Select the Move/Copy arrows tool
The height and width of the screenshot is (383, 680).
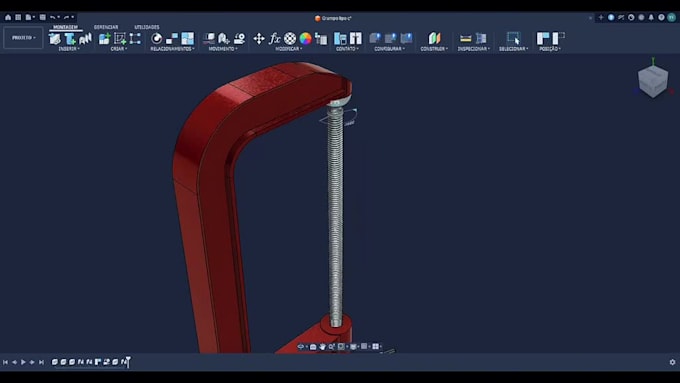259,39
